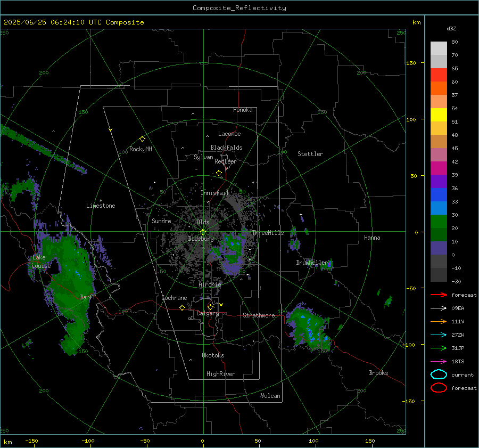Click the ThreeHills city label

(x=268, y=233)
